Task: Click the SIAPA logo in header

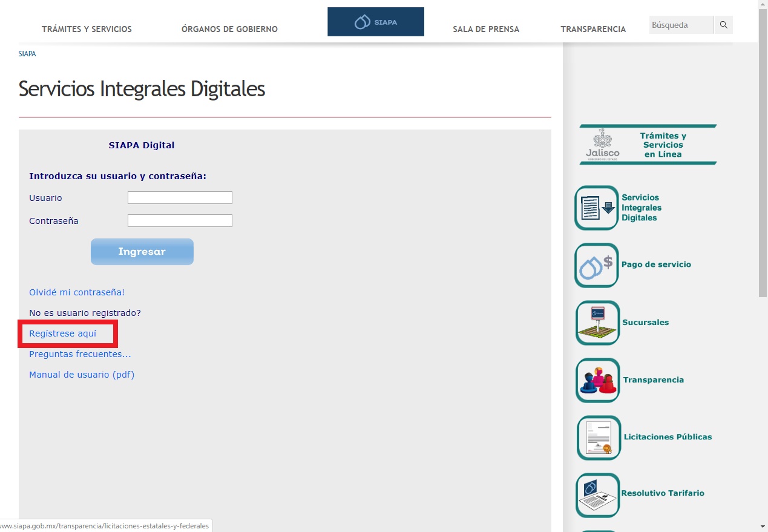Action: pyautogui.click(x=376, y=22)
